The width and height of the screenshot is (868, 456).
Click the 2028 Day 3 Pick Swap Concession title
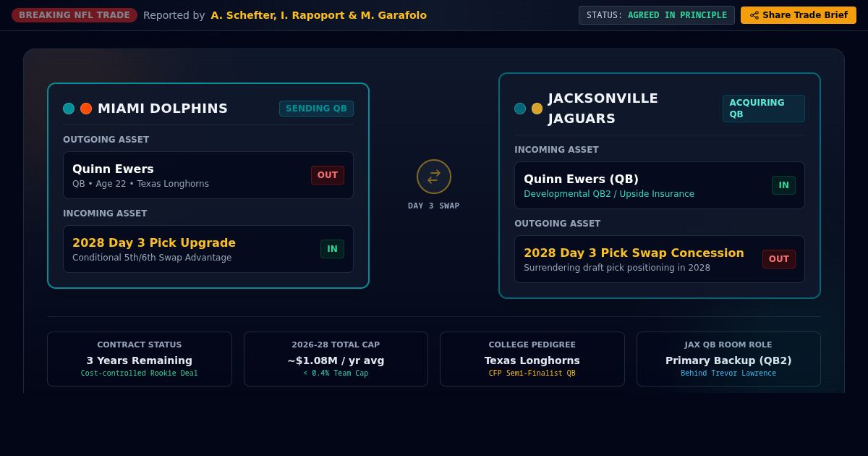[x=634, y=253]
